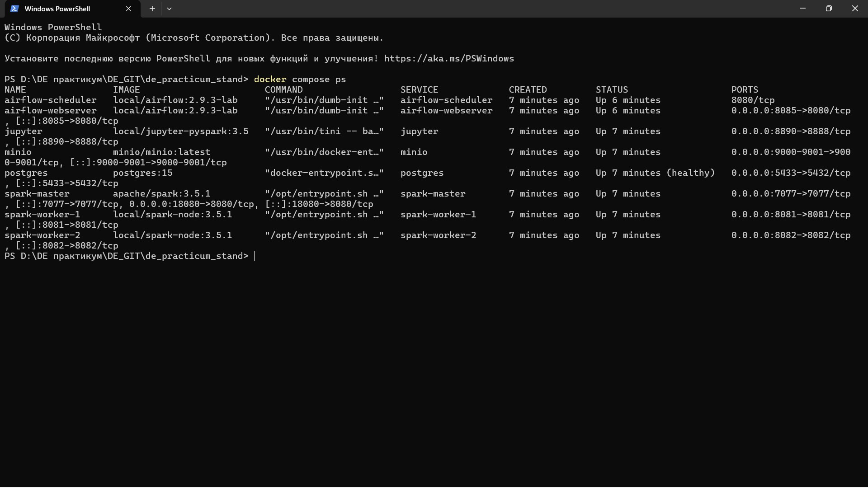Viewport: 868px width, 488px height.
Task: Click the 0.0.0.0:8085->8080/tcp port mapping
Action: coord(791,111)
